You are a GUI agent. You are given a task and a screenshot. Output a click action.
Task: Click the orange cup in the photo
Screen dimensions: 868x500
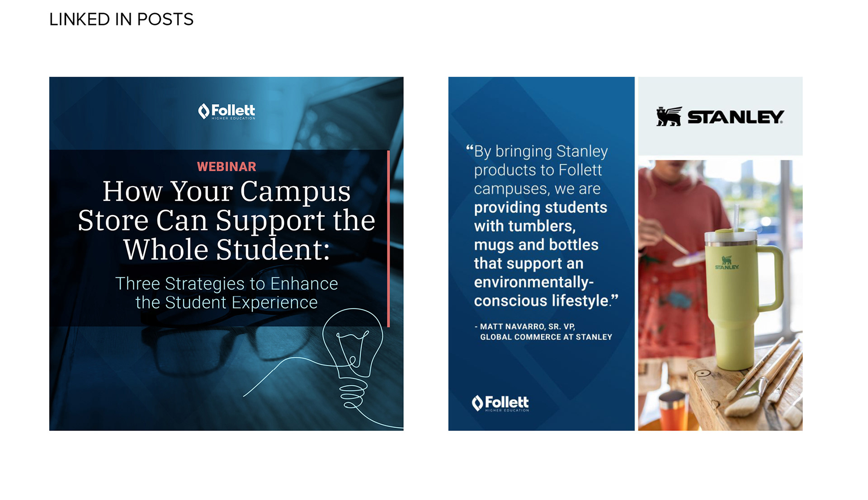point(673,411)
